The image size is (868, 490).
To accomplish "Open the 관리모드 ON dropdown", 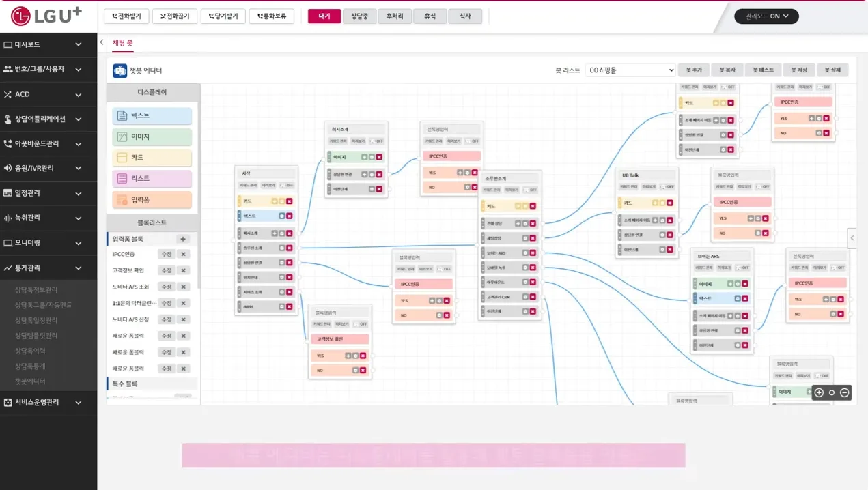I will coord(766,16).
